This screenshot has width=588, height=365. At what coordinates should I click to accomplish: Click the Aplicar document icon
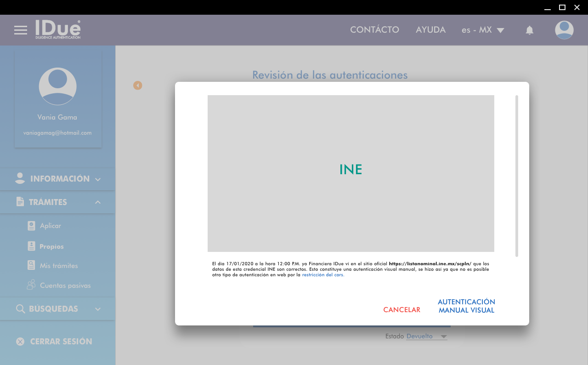(x=31, y=226)
